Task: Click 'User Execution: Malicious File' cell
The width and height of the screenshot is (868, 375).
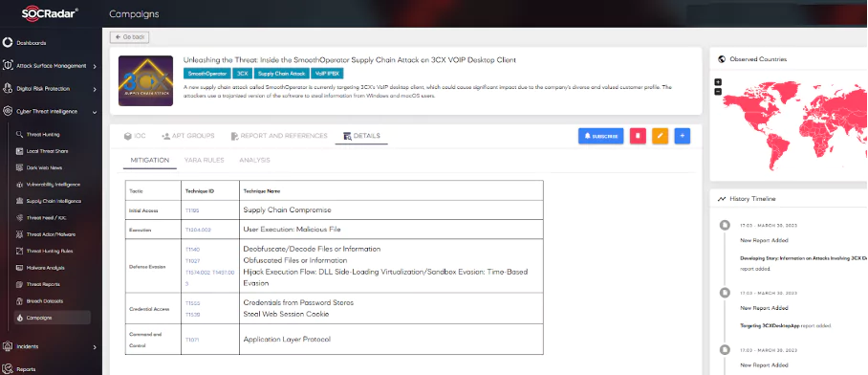Action: pyautogui.click(x=391, y=230)
